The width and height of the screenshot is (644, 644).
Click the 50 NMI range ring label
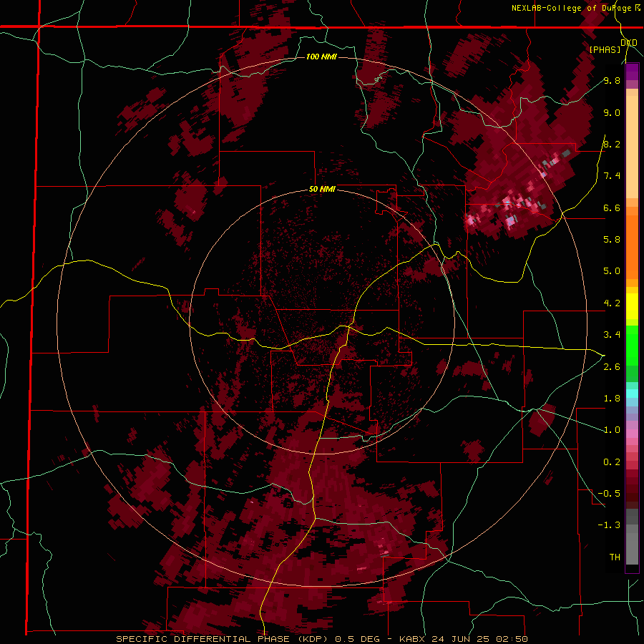[322, 190]
